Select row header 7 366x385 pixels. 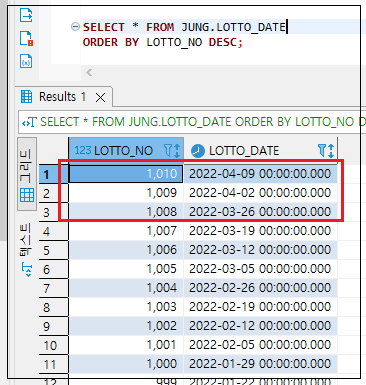click(x=53, y=288)
